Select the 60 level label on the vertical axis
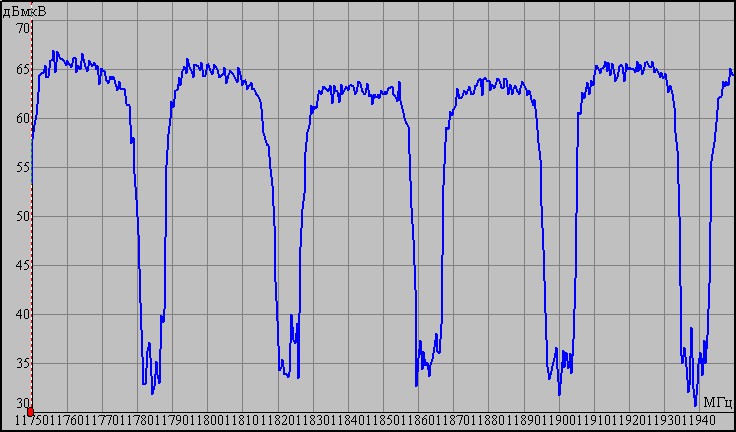The height and width of the screenshot is (432, 736). tap(22, 119)
